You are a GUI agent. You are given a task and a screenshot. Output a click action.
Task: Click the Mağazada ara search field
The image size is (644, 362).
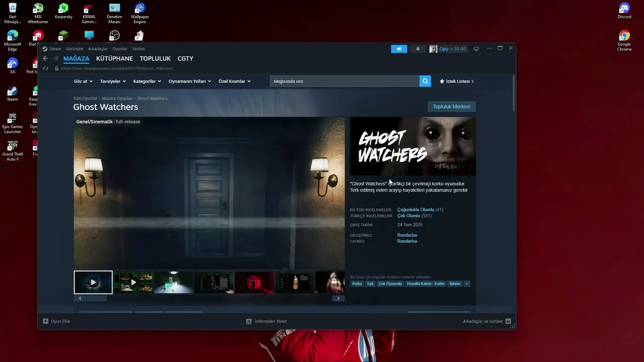tap(345, 81)
